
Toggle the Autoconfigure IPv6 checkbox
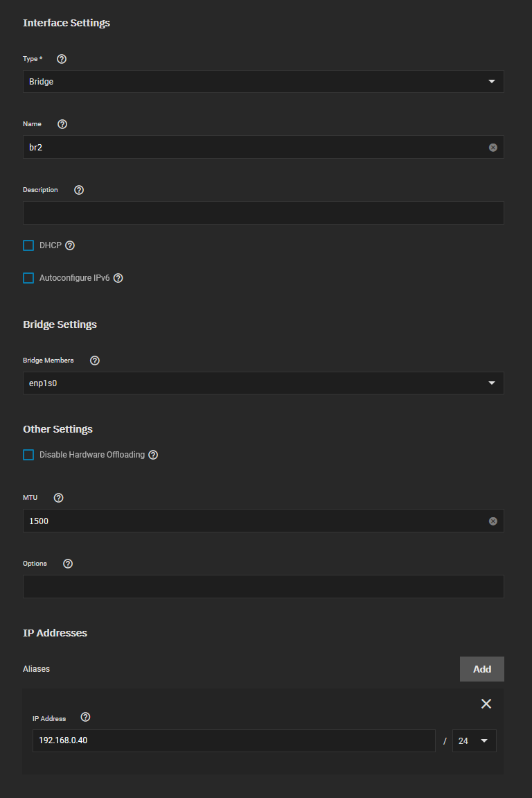[28, 278]
